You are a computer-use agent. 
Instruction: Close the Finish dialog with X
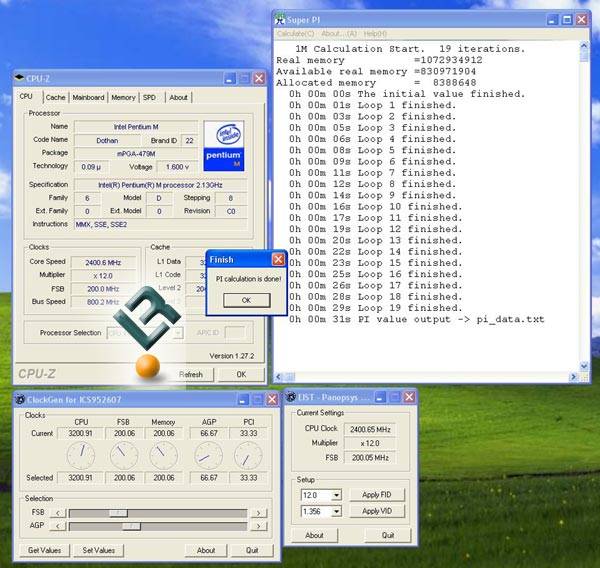(278, 260)
